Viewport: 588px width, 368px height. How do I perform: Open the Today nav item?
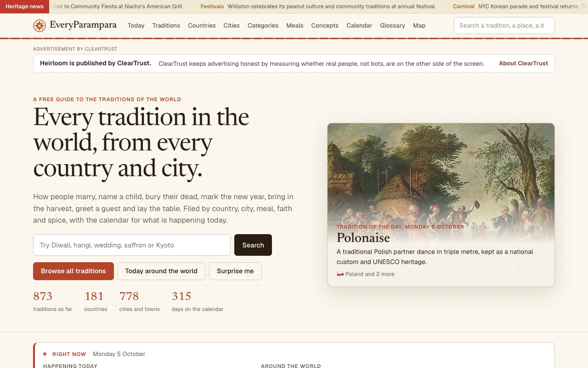point(136,26)
